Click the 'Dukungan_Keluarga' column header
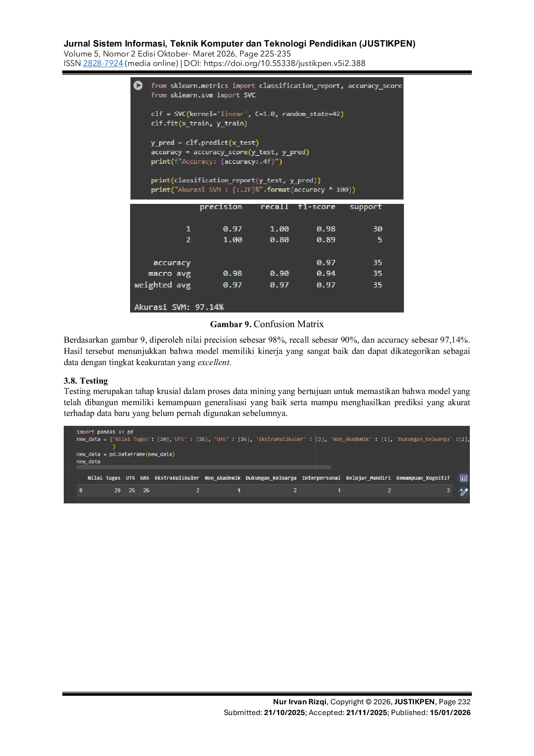The image size is (534, 756). pyautogui.click(x=271, y=478)
